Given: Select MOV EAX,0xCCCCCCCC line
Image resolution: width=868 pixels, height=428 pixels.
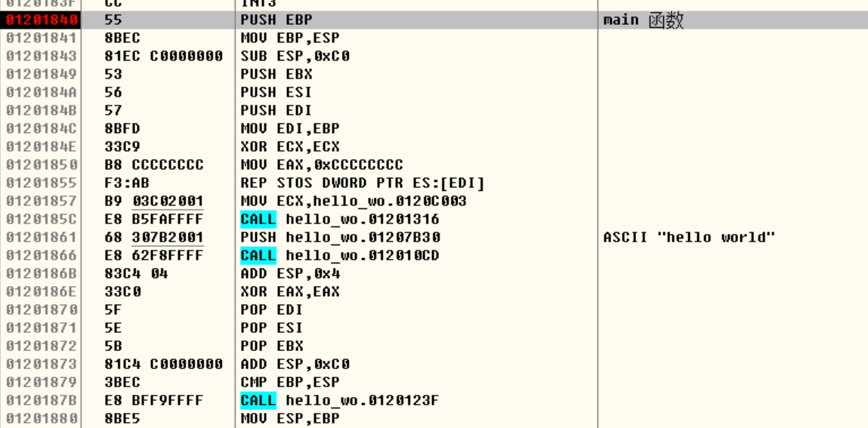Looking at the screenshot, I should 322,165.
